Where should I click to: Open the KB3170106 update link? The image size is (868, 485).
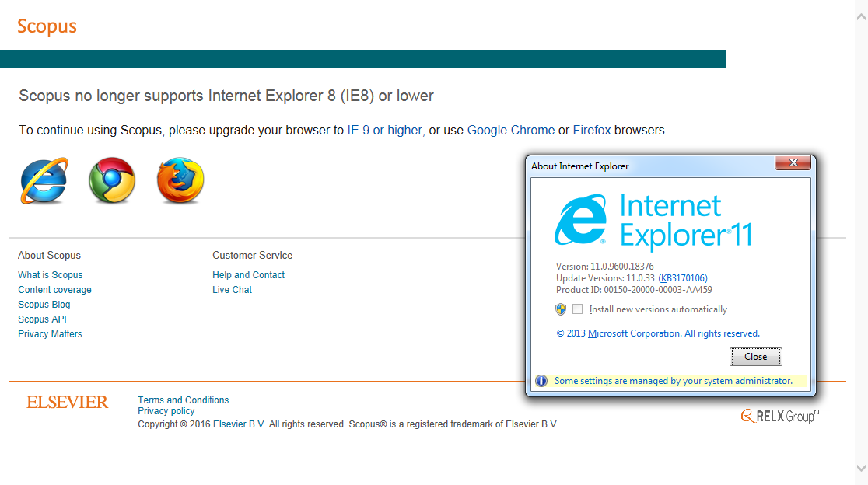tap(683, 278)
